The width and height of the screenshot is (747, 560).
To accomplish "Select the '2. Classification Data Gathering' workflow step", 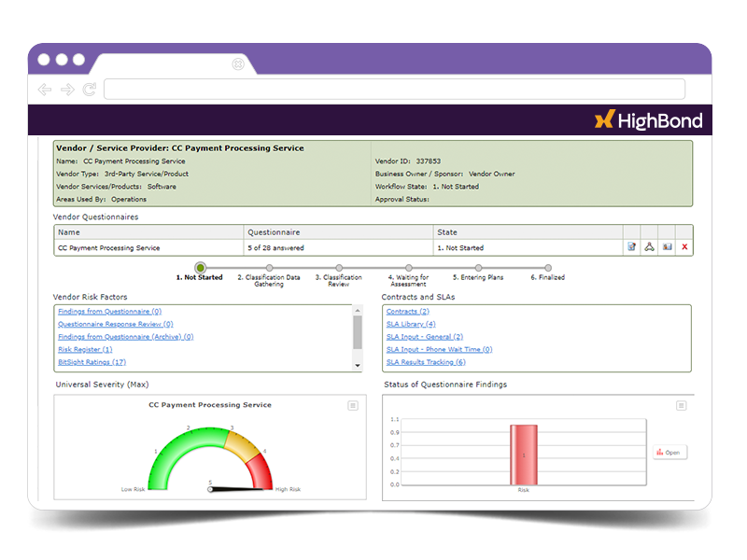I will pyautogui.click(x=270, y=268).
